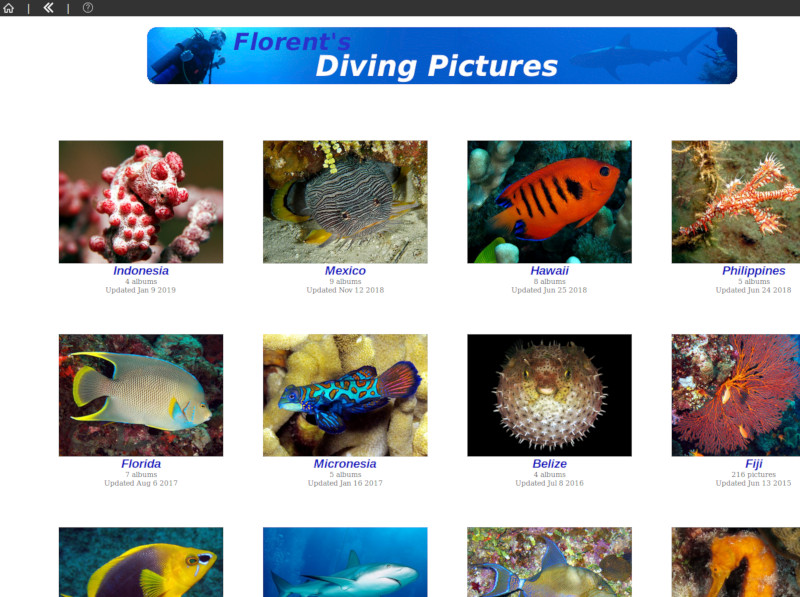This screenshot has width=800, height=597.
Task: Open the help question mark icon
Action: click(x=88, y=8)
